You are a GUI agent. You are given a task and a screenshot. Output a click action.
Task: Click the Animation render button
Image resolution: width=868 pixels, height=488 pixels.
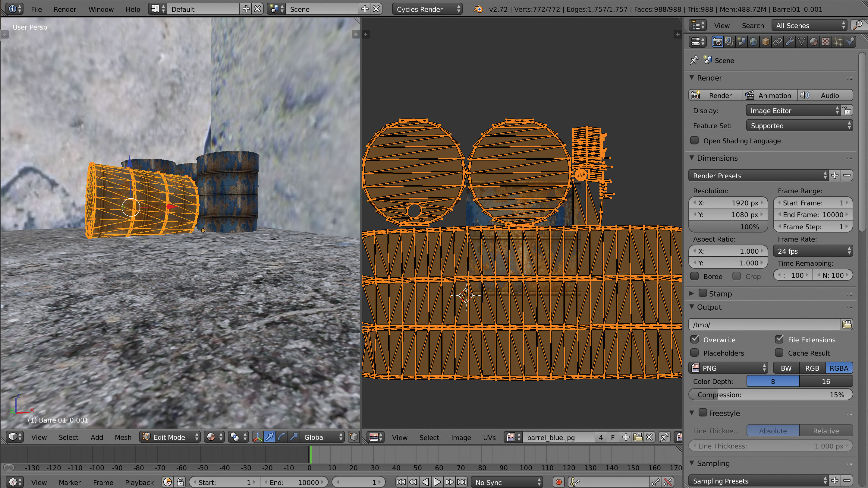click(x=770, y=95)
